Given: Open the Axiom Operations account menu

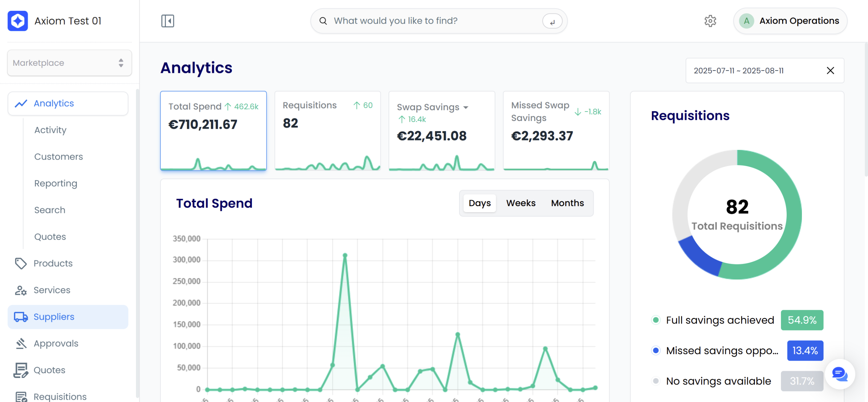Looking at the screenshot, I should (790, 21).
